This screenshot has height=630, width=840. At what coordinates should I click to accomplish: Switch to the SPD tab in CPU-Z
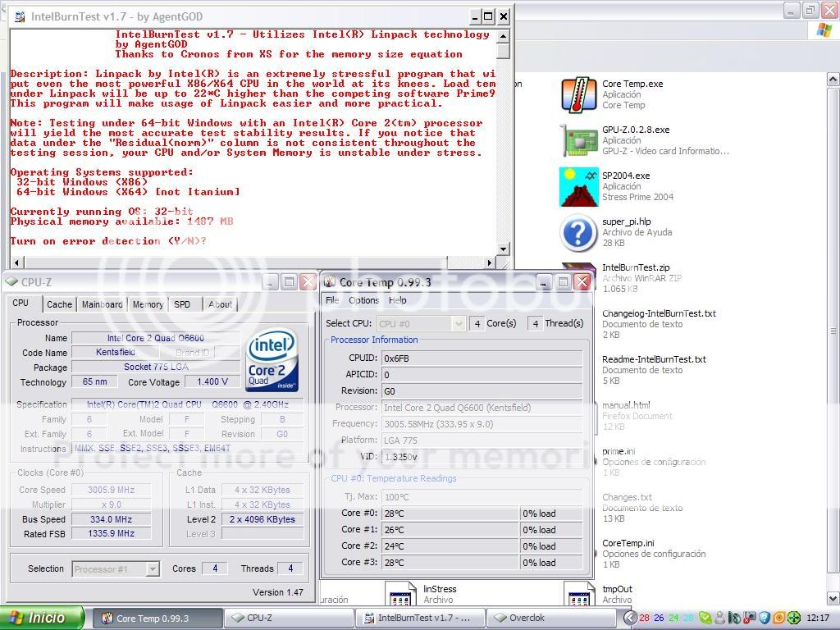[182, 304]
